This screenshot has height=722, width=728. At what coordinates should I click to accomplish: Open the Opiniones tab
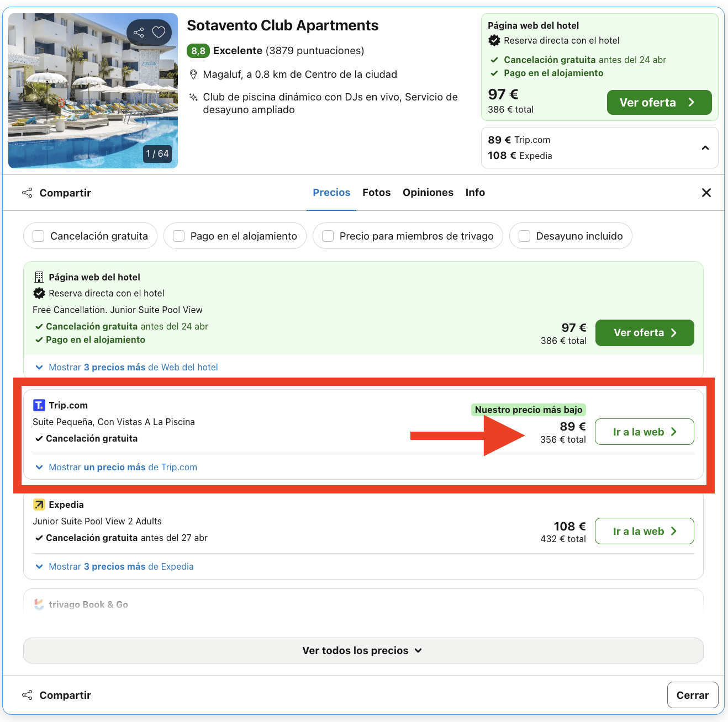point(428,192)
